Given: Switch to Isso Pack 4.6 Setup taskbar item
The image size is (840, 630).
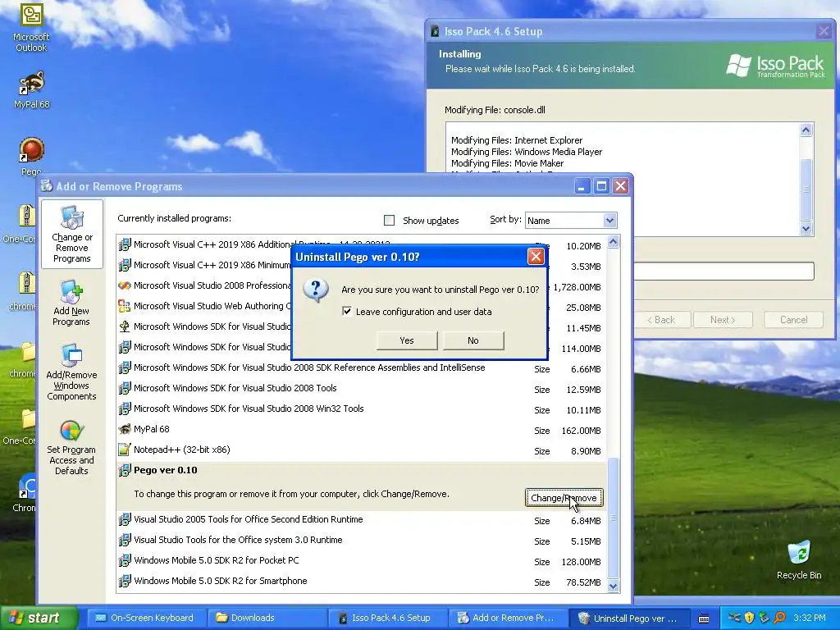Looking at the screenshot, I should (388, 618).
